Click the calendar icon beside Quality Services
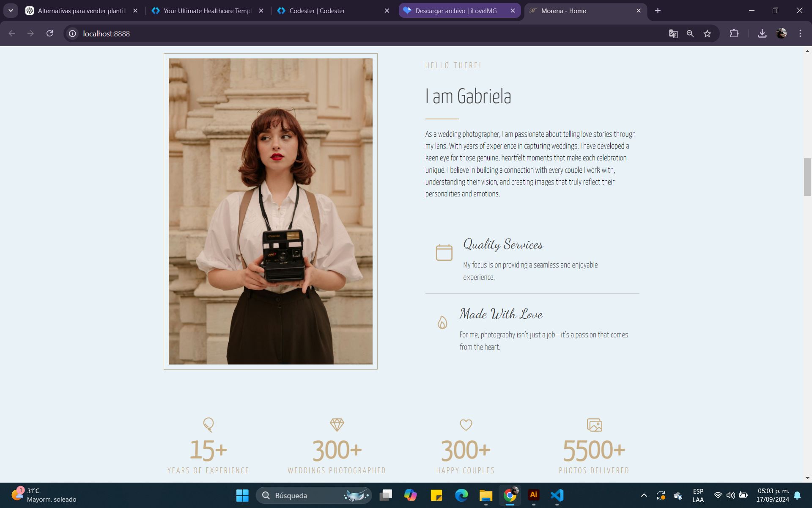Viewport: 812px width, 508px height. [444, 253]
